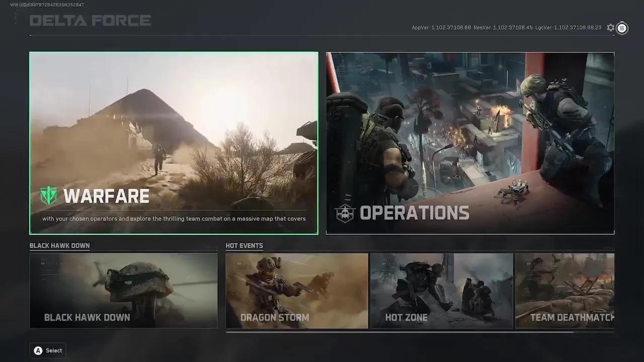Click the LgcVer version number text
The image size is (644, 362).
point(569,28)
